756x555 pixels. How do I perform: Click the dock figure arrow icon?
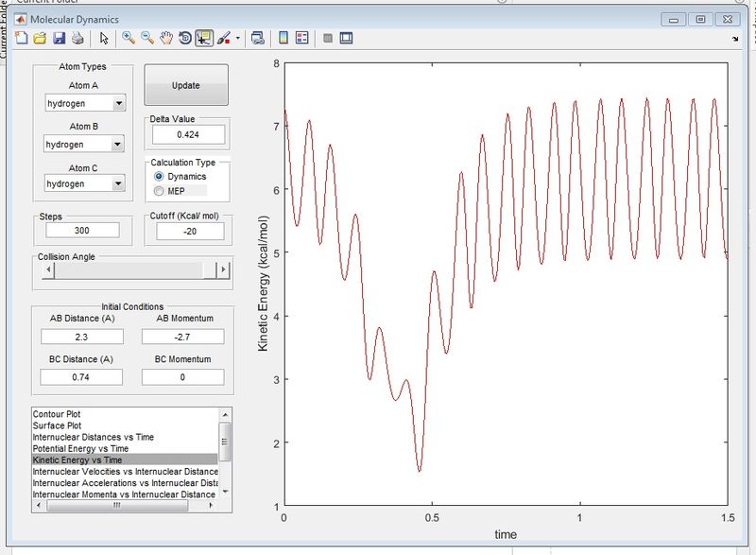click(735, 39)
